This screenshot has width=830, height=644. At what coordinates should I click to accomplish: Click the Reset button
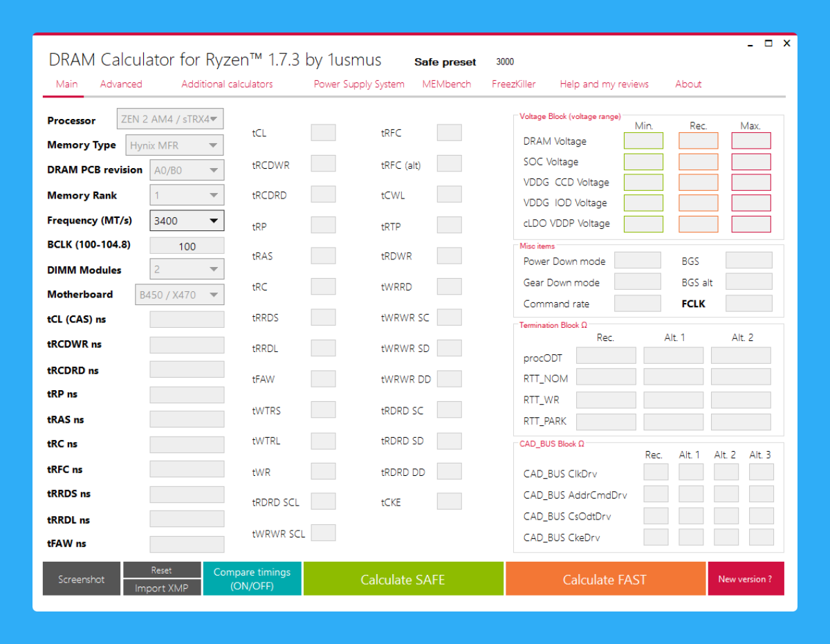point(161,570)
